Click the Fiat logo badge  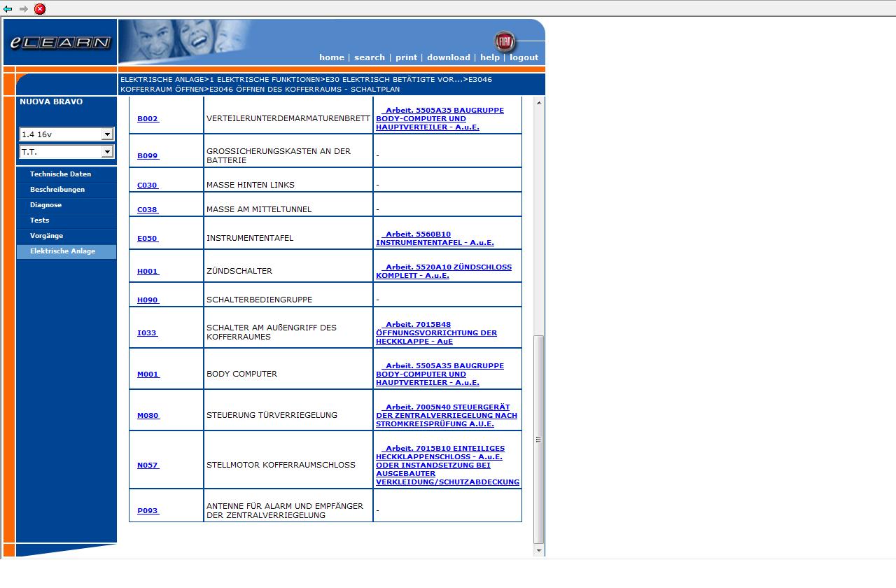click(x=504, y=41)
